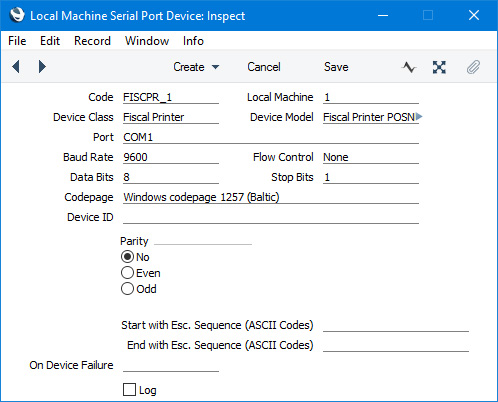Select the Even parity option
The image size is (498, 402).
[127, 273]
